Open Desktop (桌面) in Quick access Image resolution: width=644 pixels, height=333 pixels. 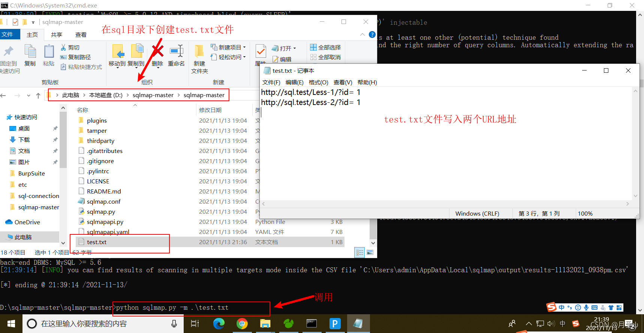pyautogui.click(x=24, y=128)
